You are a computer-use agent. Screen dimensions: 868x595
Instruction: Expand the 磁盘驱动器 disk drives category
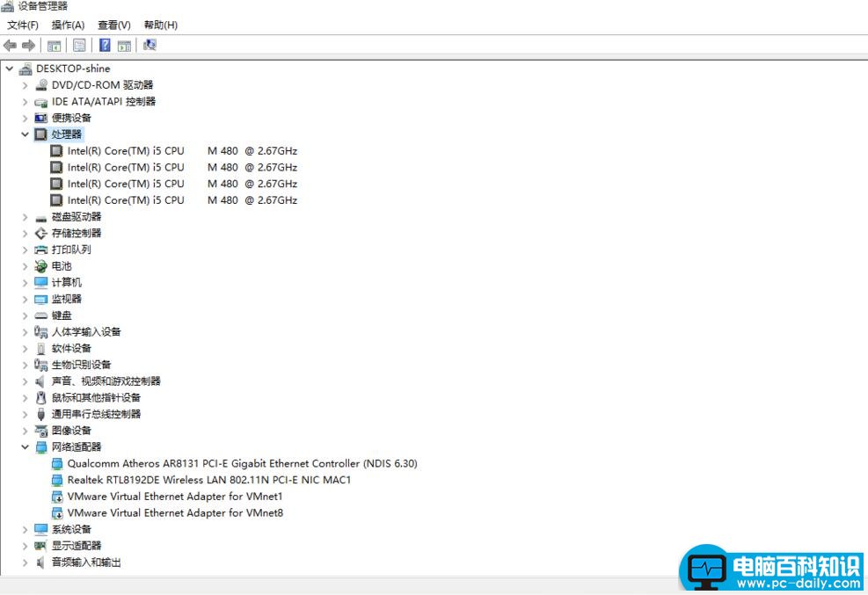click(x=25, y=217)
